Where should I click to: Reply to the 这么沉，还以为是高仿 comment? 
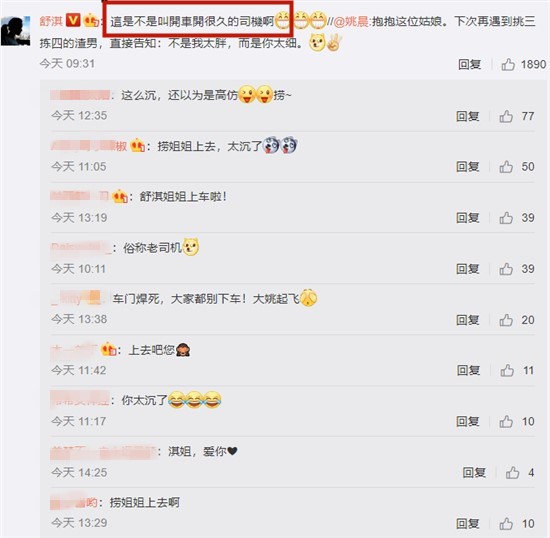click(x=468, y=116)
